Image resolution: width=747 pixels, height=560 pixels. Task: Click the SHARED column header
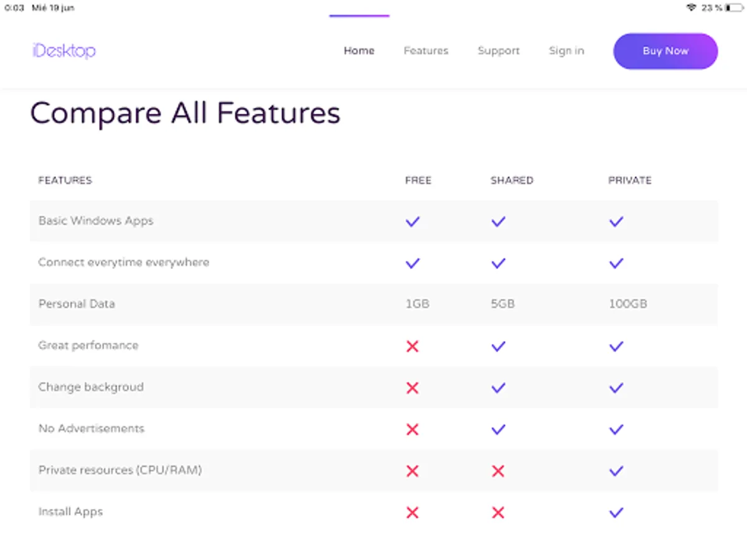pos(512,180)
